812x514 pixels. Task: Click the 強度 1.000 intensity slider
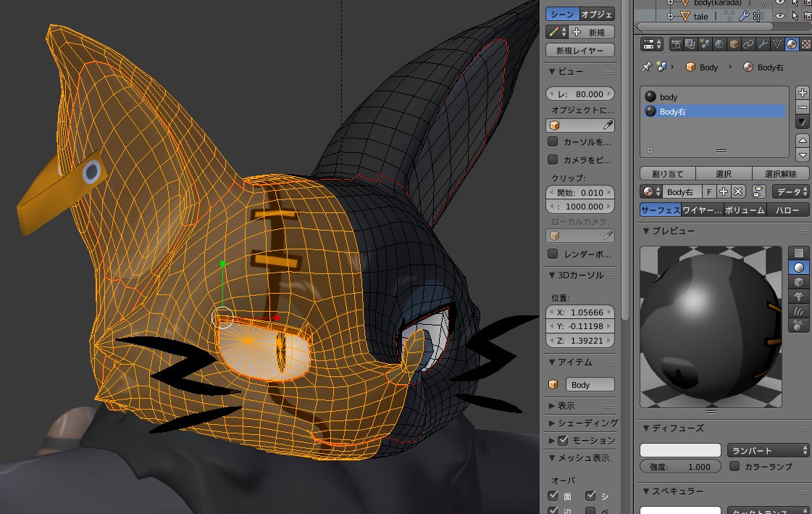(x=680, y=466)
